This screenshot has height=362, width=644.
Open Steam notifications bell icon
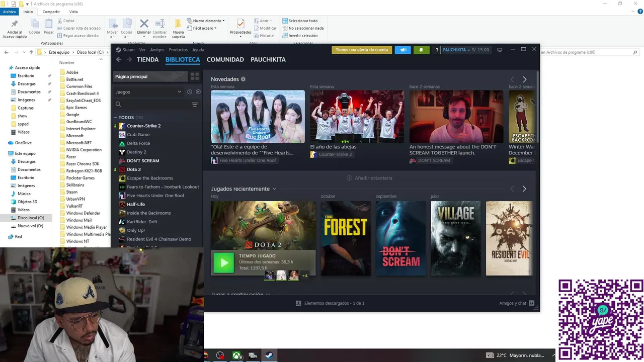(x=421, y=50)
